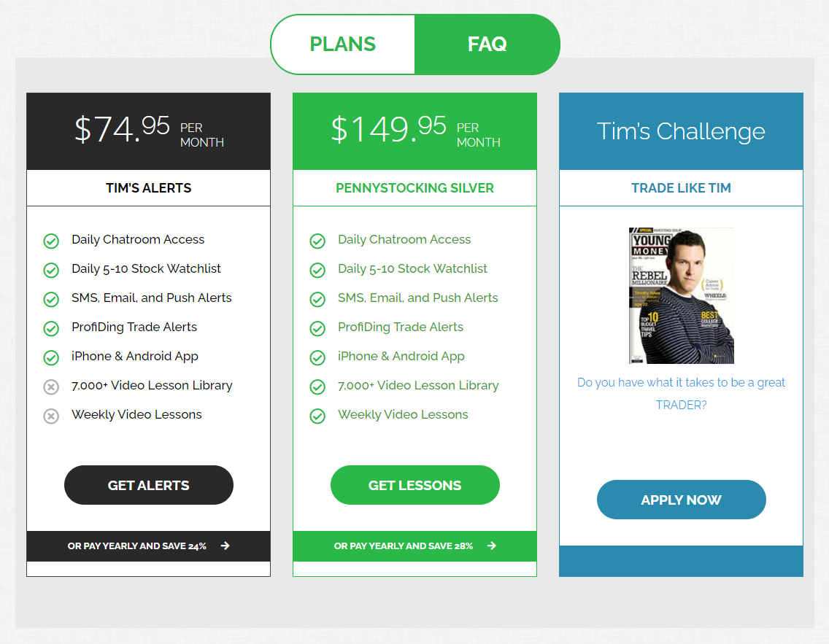The image size is (829, 644).
Task: Switch to the PLANS tab
Action: [342, 44]
